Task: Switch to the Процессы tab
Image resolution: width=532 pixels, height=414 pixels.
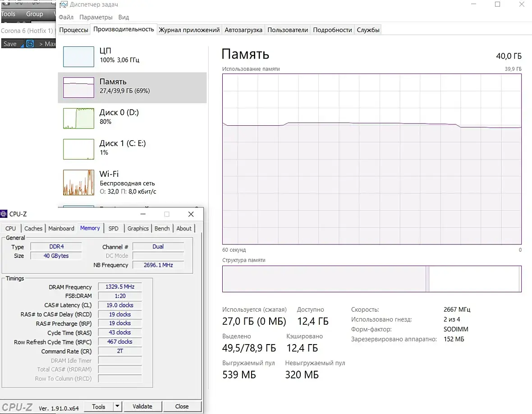Action: (73, 30)
